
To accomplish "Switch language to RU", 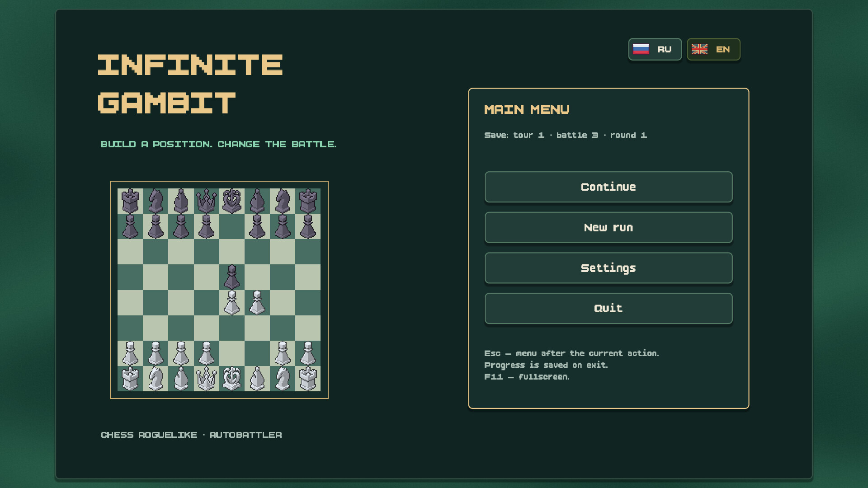I will click(655, 49).
